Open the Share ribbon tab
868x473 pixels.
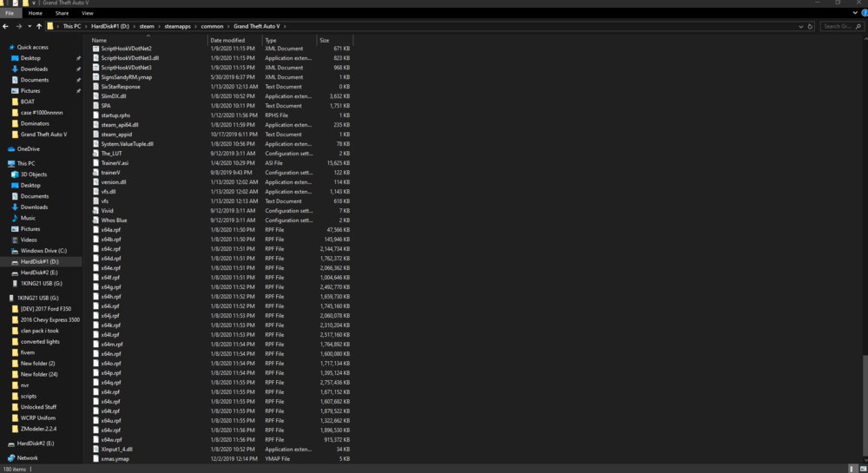click(62, 13)
